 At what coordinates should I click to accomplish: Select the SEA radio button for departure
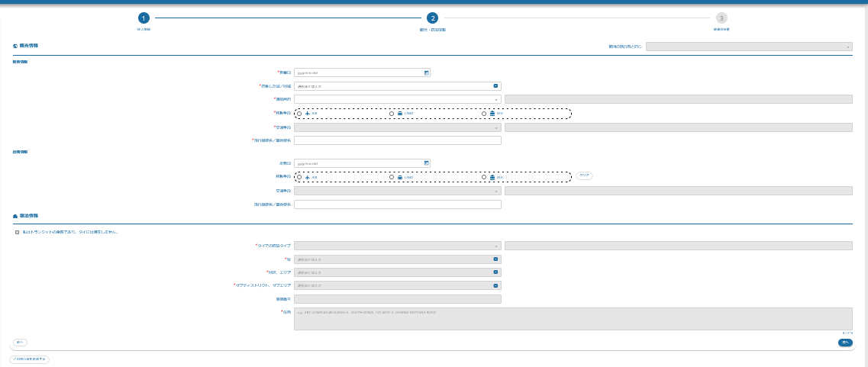(484, 177)
